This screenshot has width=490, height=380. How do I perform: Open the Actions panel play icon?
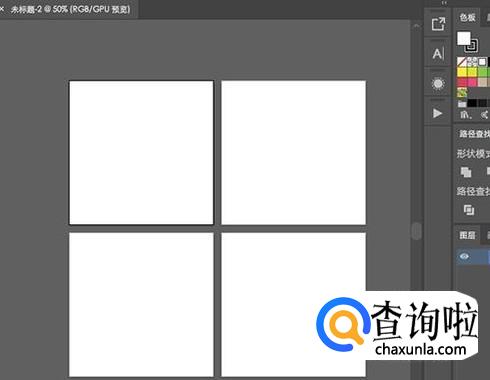tap(437, 113)
